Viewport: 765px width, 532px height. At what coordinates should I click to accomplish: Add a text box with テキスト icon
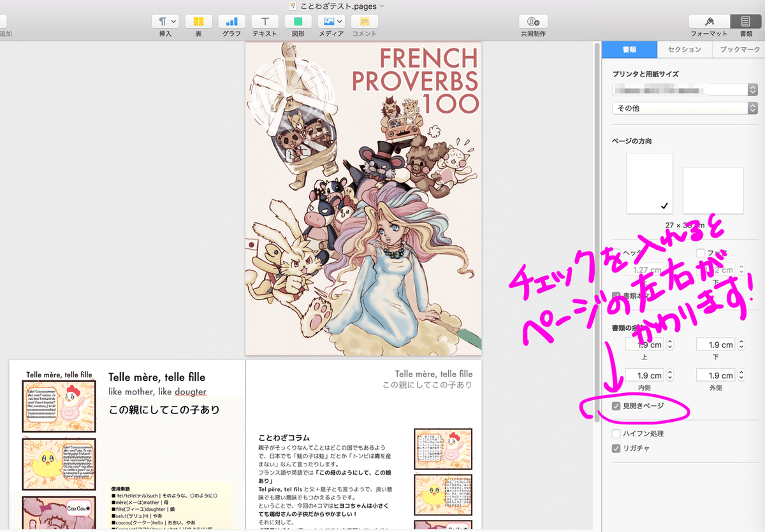click(x=265, y=21)
